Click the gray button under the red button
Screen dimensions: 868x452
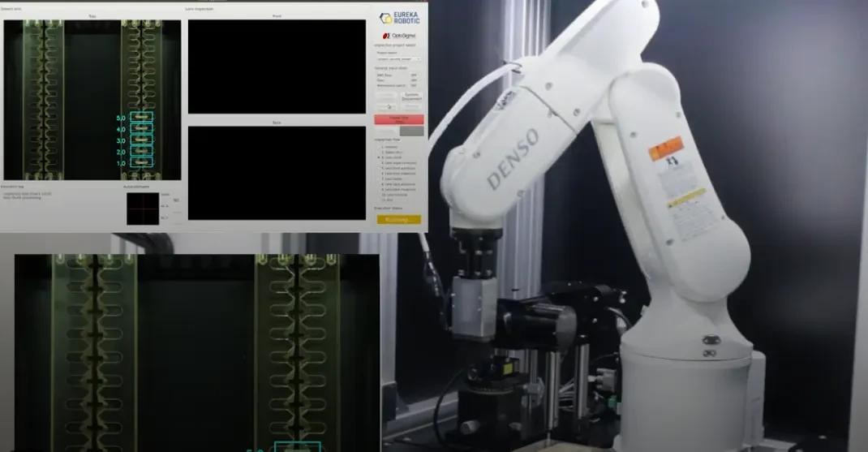[x=411, y=131]
